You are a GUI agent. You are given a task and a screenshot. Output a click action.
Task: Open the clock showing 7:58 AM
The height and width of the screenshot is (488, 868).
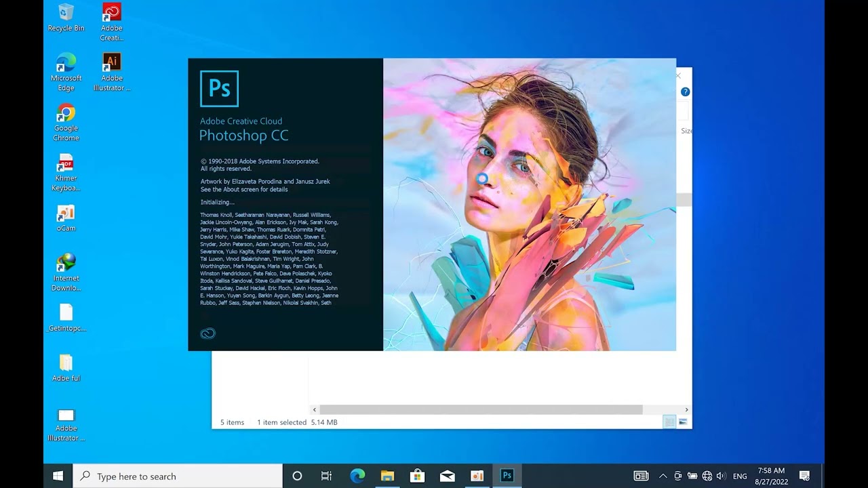point(771,476)
